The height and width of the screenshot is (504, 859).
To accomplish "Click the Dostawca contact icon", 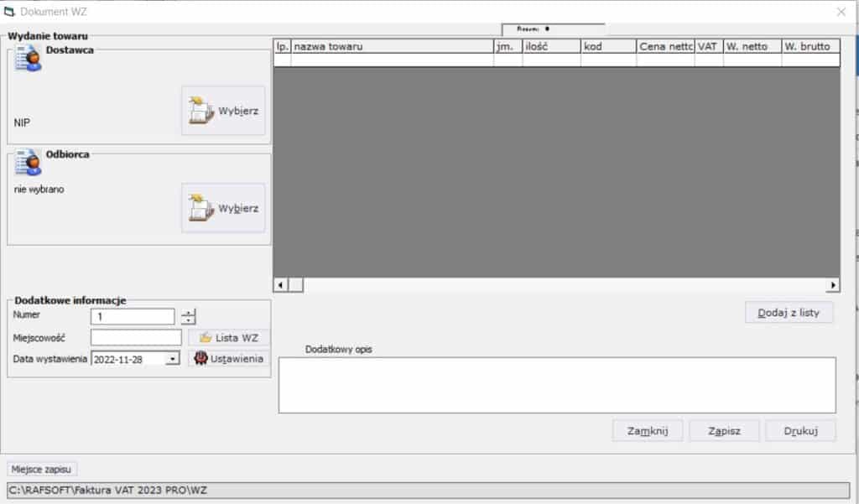I will [29, 58].
